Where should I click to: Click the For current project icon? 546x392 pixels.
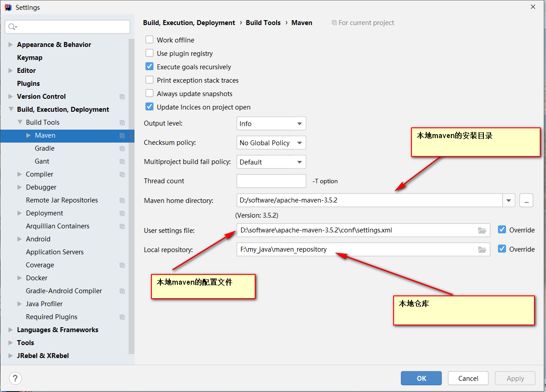pos(334,23)
